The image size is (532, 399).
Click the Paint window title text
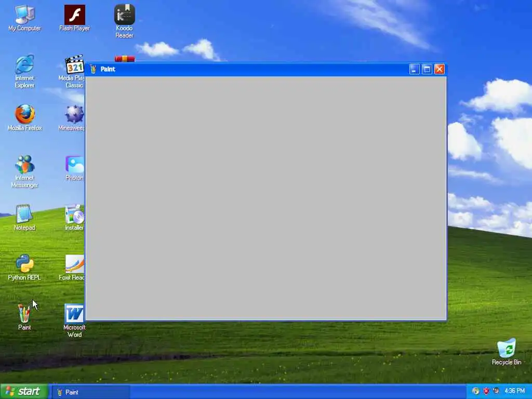[108, 69]
